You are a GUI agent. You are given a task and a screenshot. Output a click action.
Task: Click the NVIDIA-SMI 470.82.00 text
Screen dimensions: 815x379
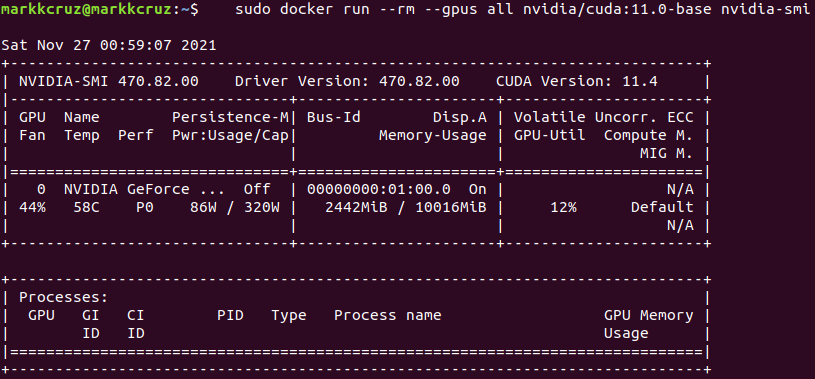pos(109,82)
